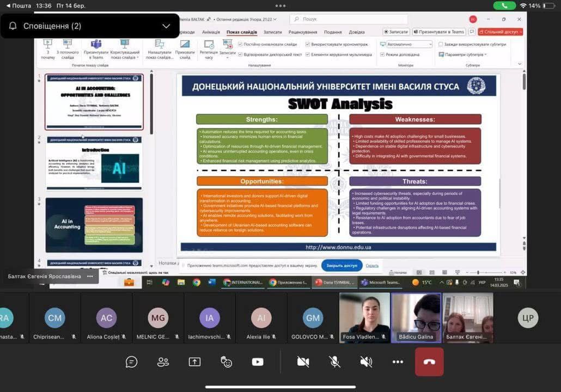
Task: Open options for Балтак Євгенія Ярославівна
Action: 90,276
